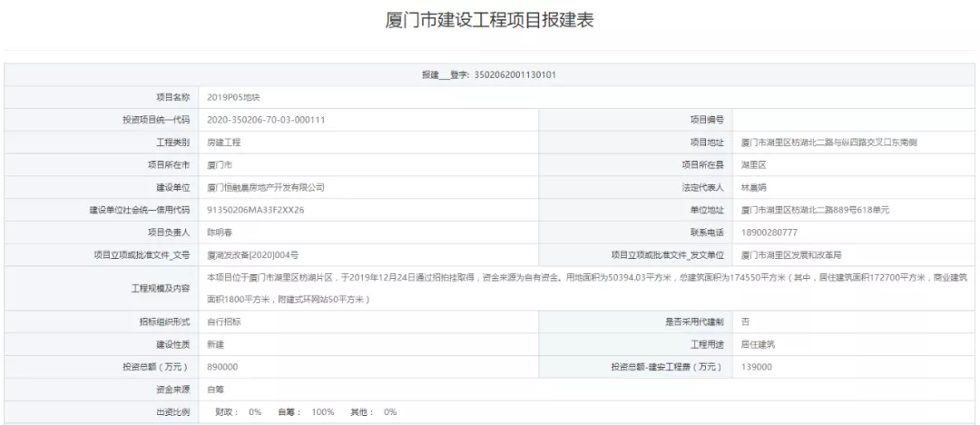
Task: Click the 招标组织形式 label
Action: [164, 321]
